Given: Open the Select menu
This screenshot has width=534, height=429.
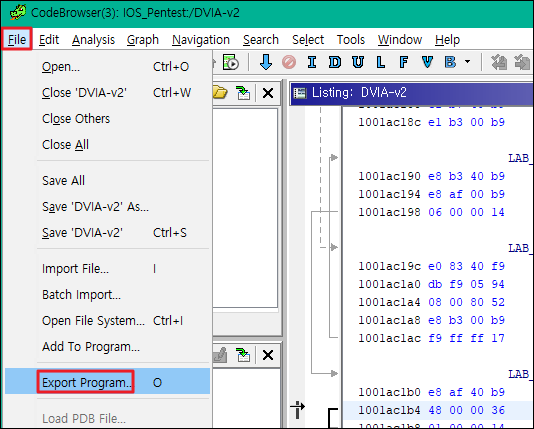Looking at the screenshot, I should coord(308,39).
